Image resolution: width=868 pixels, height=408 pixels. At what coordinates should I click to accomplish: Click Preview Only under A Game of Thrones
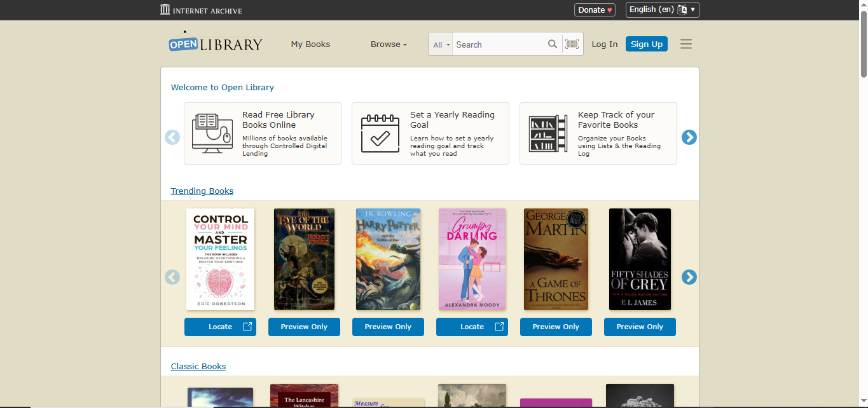pos(556,327)
